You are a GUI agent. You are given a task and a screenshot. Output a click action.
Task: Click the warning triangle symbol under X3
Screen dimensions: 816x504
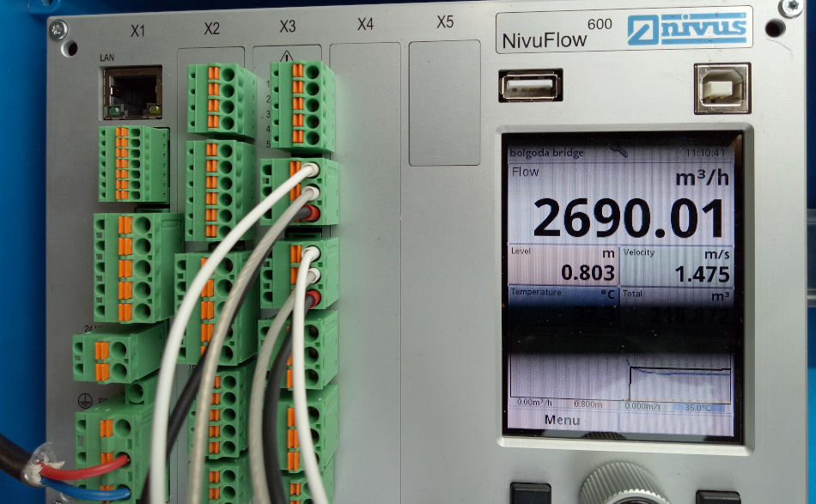click(x=287, y=56)
